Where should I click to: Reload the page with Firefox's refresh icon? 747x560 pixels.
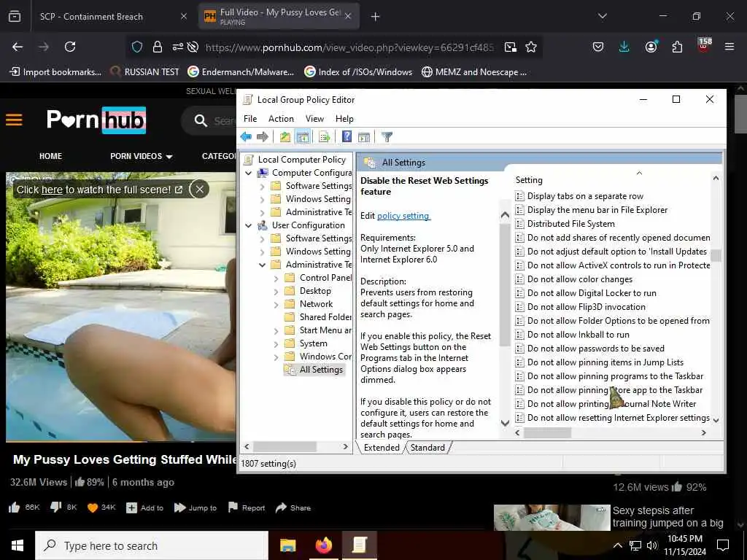(70, 47)
